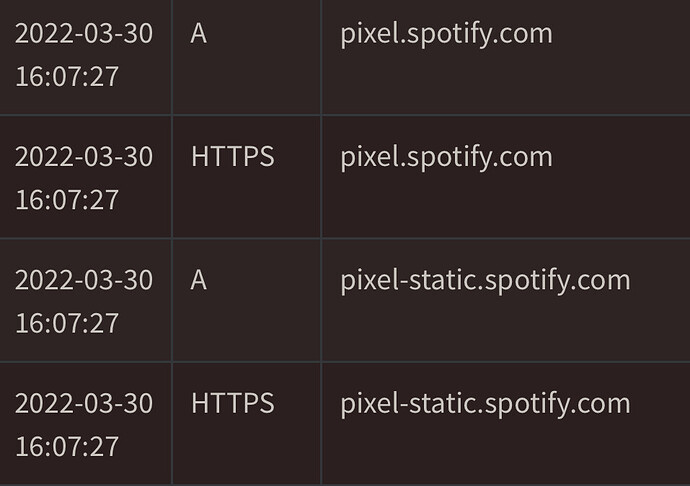Screen dimensions: 690x486
Task: Click pixel.spotify.com domain in the HTTPS row
Action: pyautogui.click(x=446, y=157)
